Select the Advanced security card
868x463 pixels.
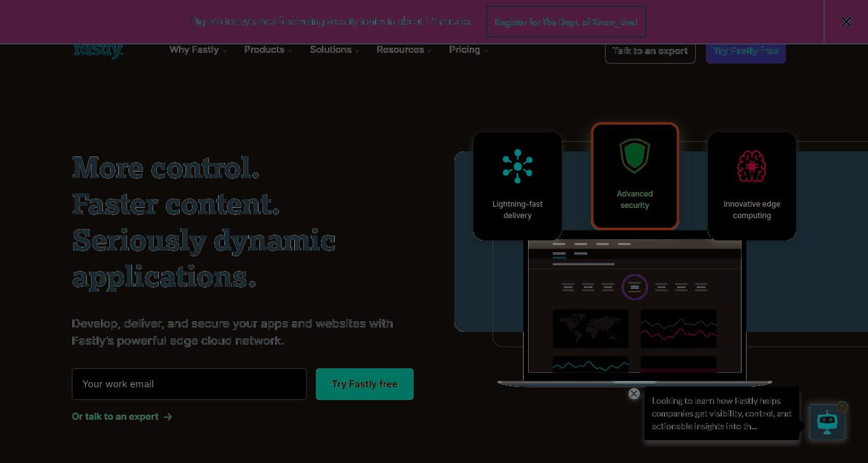[635, 176]
